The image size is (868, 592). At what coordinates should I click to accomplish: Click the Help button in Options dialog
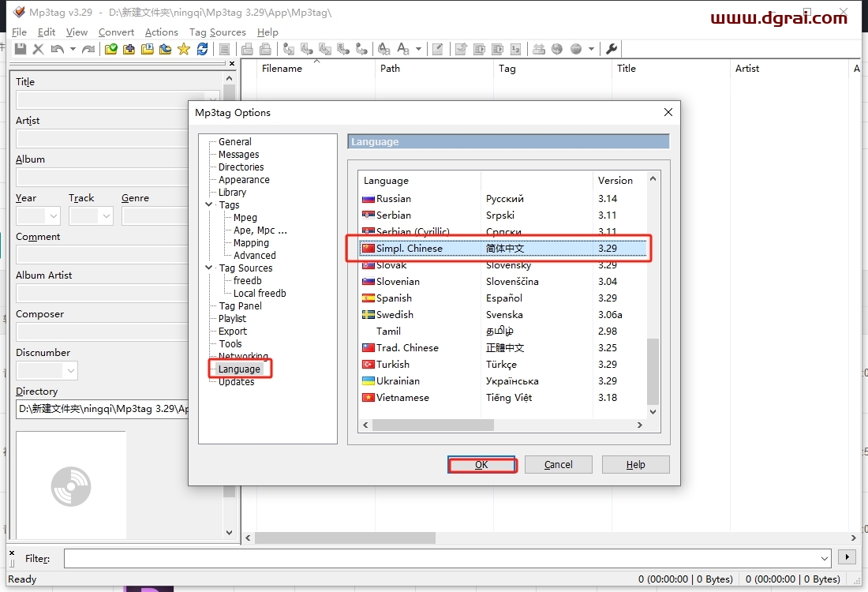click(x=635, y=465)
